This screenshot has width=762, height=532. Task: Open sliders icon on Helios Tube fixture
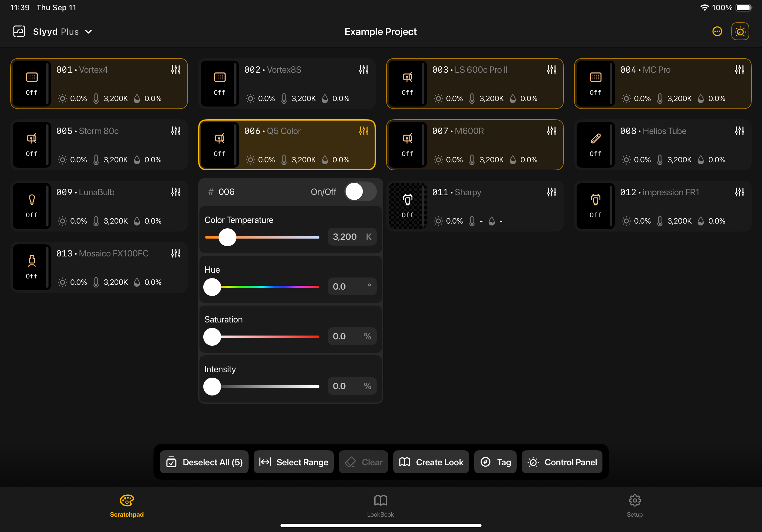(739, 131)
